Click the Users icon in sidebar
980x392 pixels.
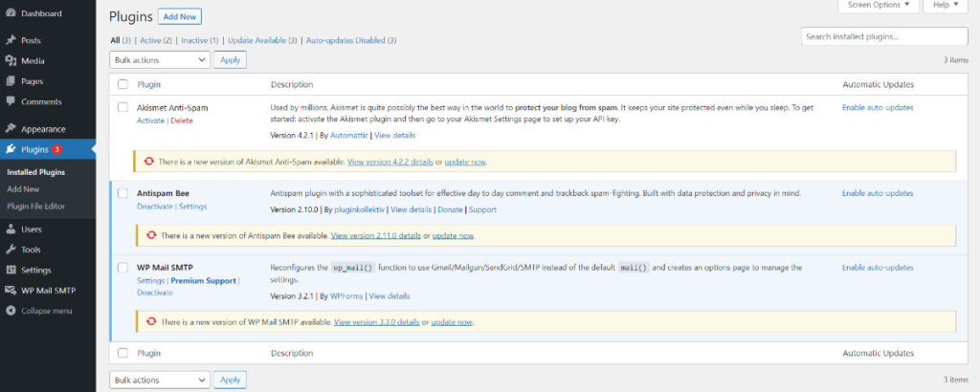pyautogui.click(x=11, y=229)
